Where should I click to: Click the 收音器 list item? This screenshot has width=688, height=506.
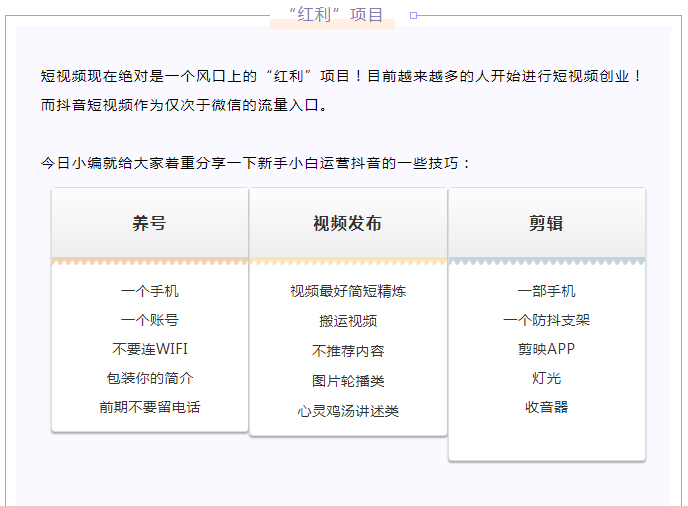(x=546, y=407)
